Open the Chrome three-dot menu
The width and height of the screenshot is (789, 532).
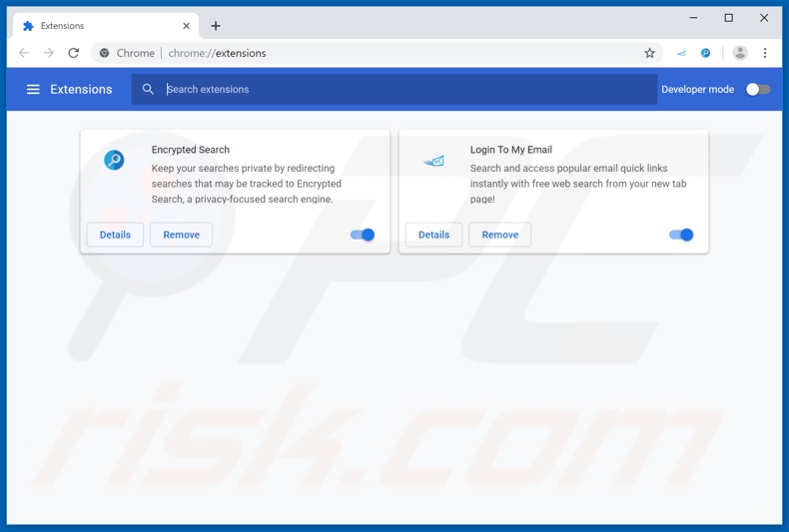765,53
